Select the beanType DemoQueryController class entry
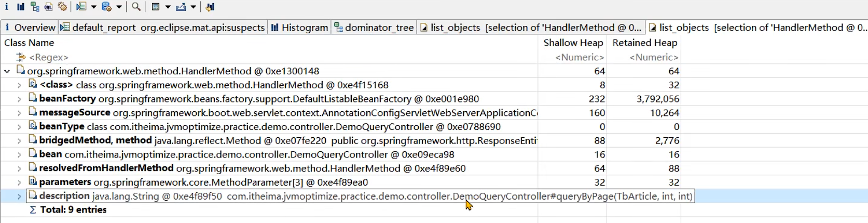868x223 pixels. [270, 127]
